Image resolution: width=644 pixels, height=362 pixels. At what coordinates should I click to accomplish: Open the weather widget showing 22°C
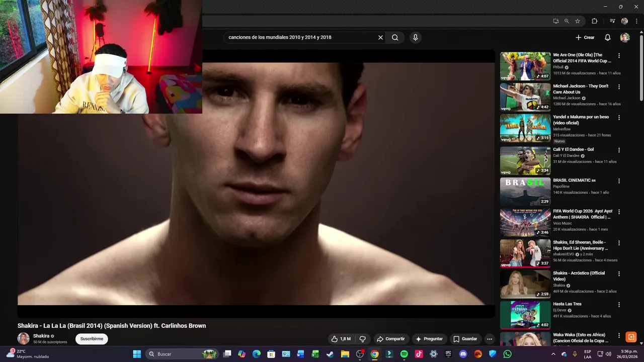[x=28, y=354]
